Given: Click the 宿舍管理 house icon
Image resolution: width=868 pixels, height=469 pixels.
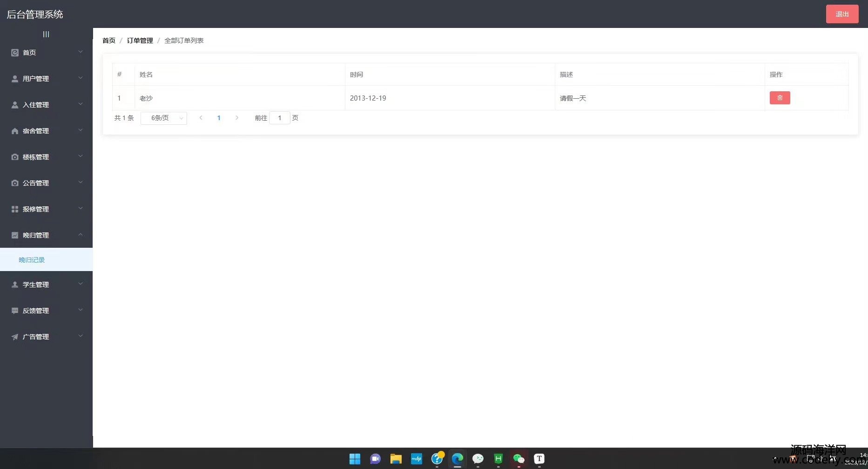Looking at the screenshot, I should pyautogui.click(x=15, y=131).
